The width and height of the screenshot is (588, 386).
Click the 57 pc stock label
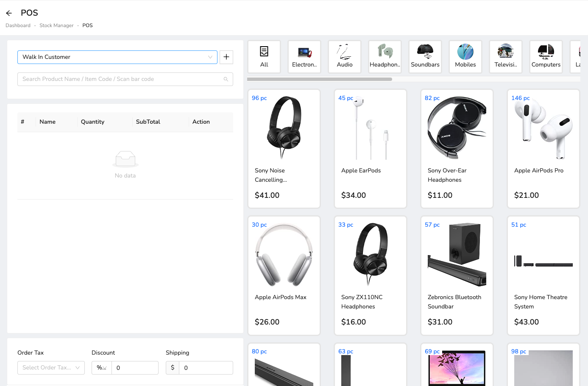coord(432,225)
